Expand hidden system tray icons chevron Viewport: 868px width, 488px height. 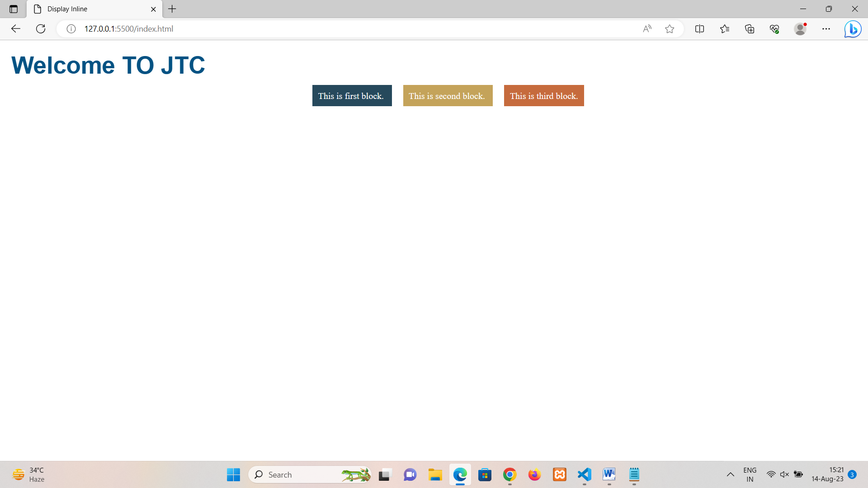730,474
